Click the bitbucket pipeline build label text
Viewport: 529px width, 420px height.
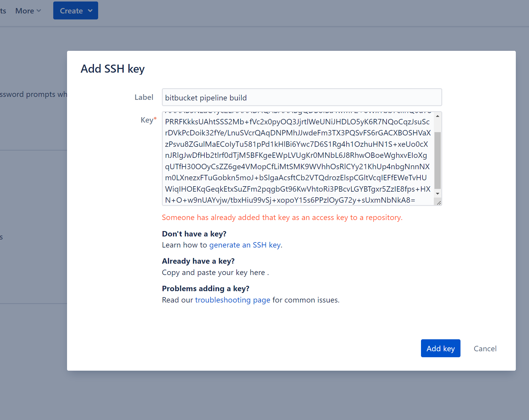pos(206,97)
